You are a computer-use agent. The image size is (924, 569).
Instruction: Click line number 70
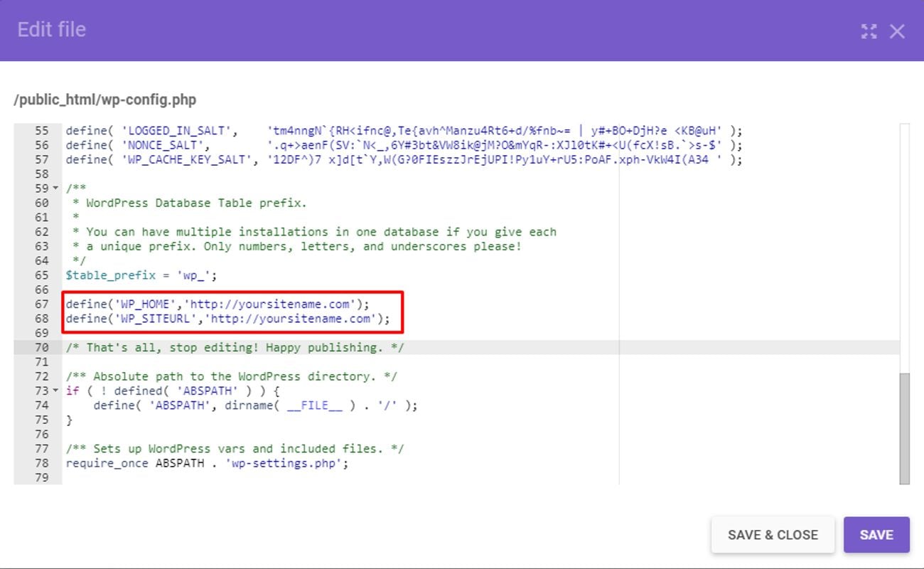[x=41, y=347]
